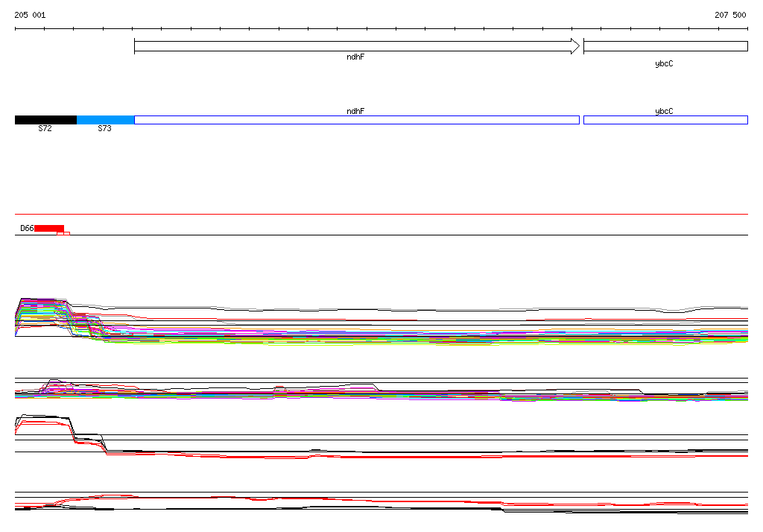Select the red D66 feature bar
Screen dimensions: 763x532
click(x=49, y=228)
